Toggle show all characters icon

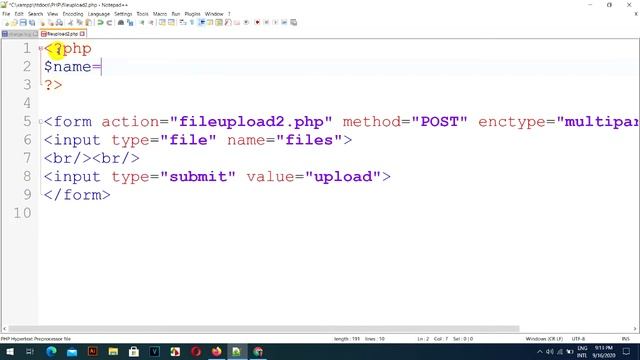191,22
